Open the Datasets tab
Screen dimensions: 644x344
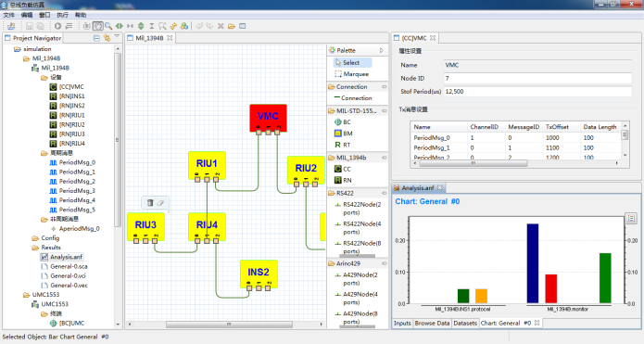(465, 323)
